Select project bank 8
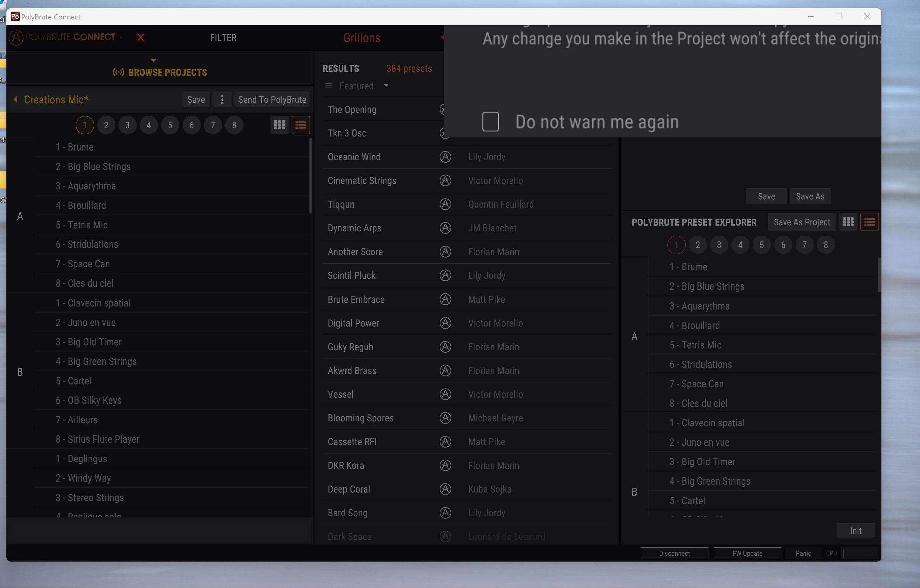This screenshot has width=920, height=588. pyautogui.click(x=234, y=125)
